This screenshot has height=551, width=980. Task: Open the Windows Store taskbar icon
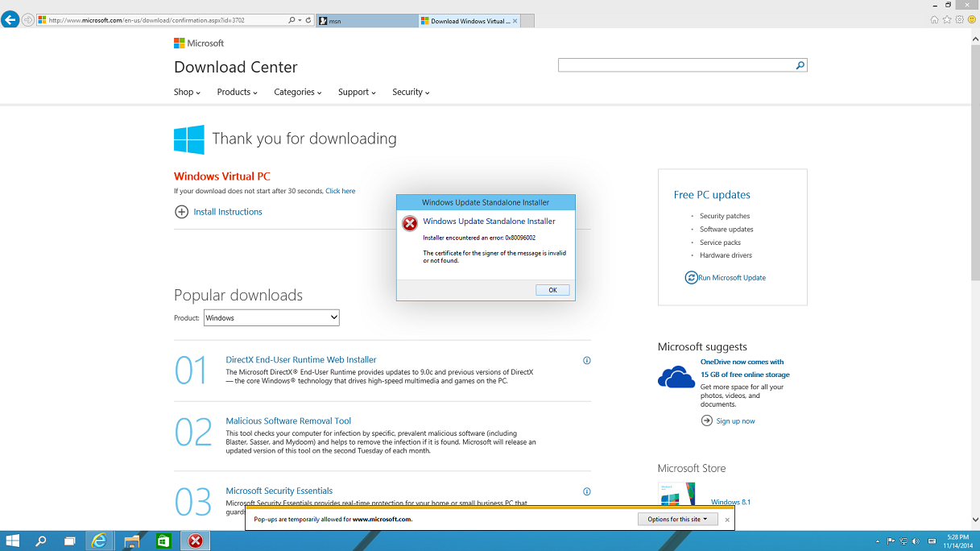click(x=163, y=541)
